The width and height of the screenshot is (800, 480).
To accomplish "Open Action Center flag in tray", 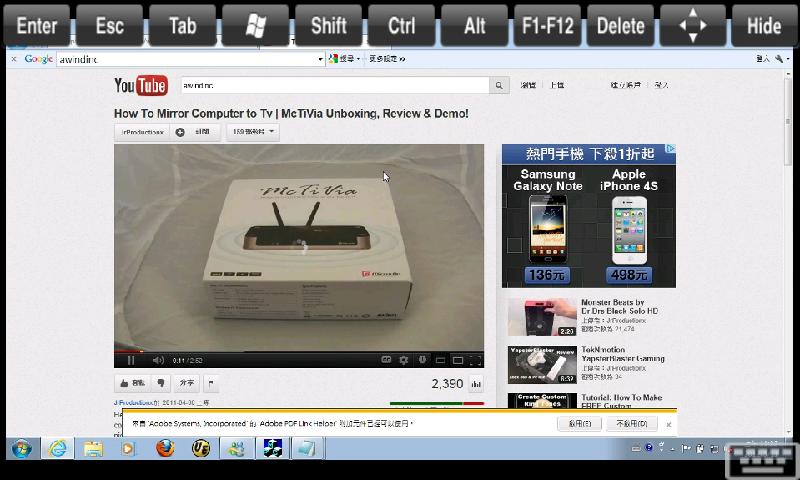I will click(x=686, y=449).
